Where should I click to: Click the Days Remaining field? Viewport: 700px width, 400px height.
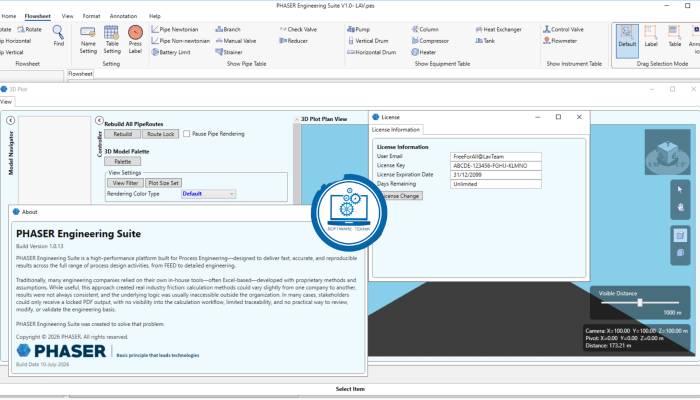[496, 184]
